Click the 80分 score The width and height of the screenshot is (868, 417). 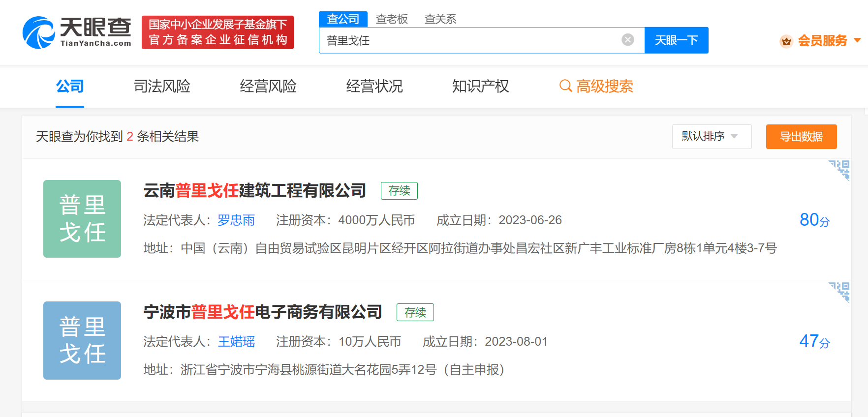tap(814, 220)
